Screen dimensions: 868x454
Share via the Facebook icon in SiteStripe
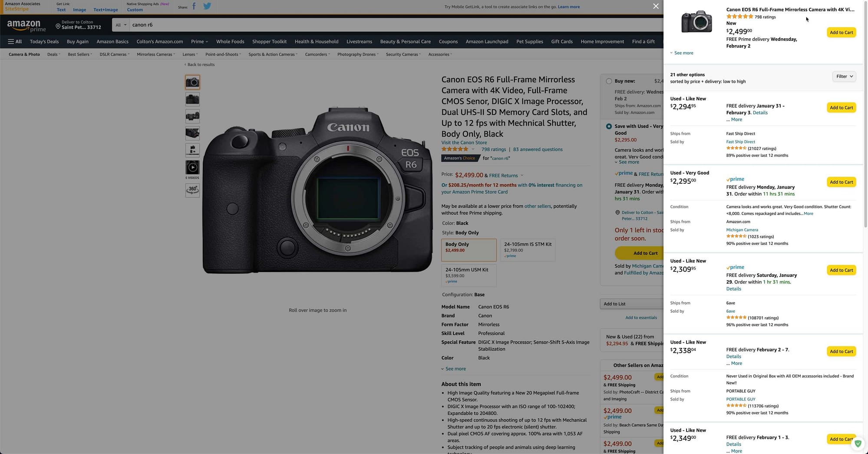click(x=194, y=7)
